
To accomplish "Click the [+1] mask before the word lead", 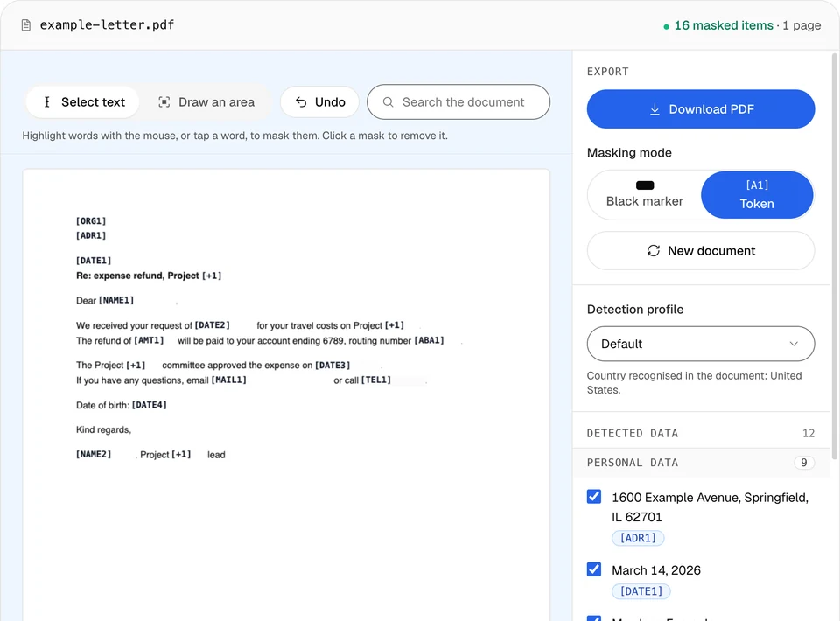I will [x=181, y=455].
